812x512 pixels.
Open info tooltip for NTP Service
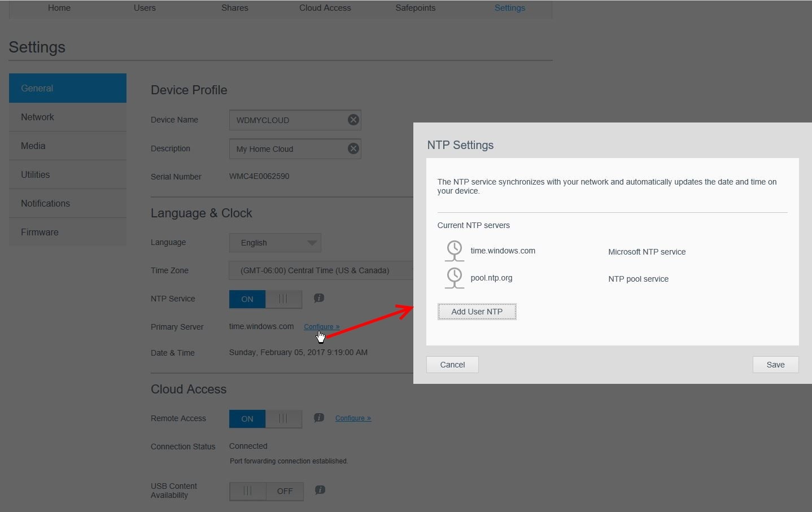[x=319, y=298]
